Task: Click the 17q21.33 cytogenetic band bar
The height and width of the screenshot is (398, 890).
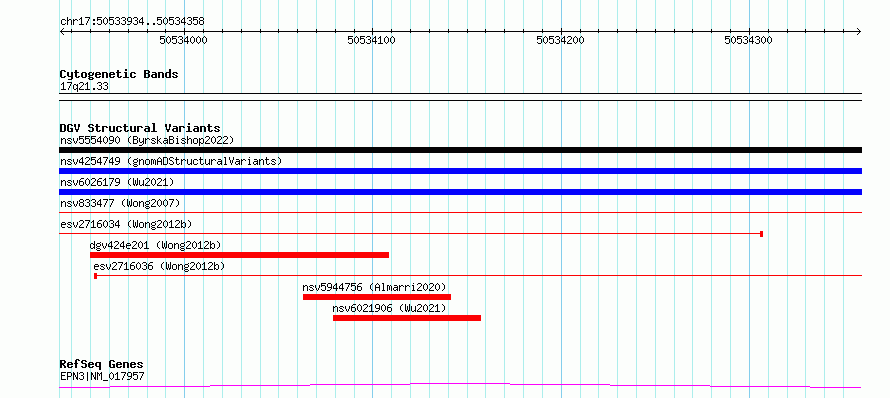Action: coord(460,97)
